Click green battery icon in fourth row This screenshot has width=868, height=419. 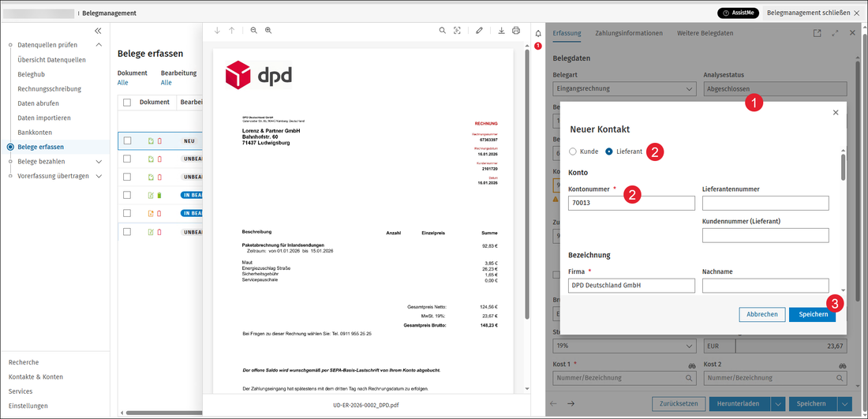tap(159, 195)
